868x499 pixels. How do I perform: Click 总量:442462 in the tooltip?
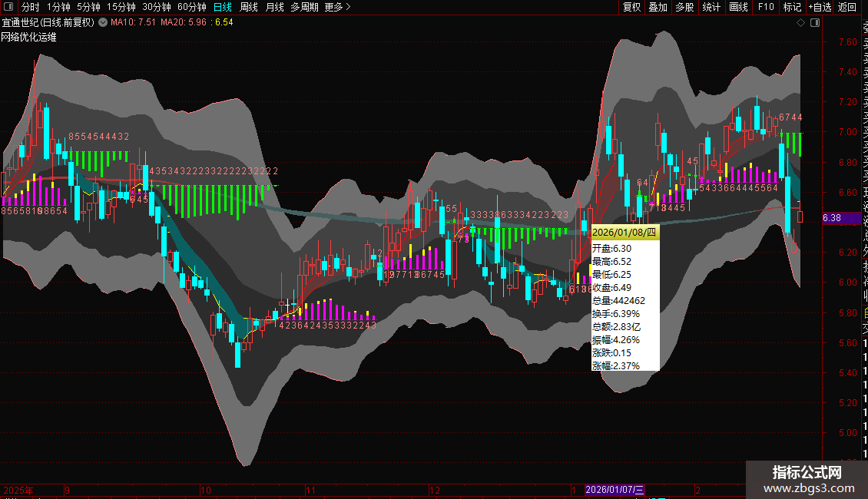(x=618, y=301)
